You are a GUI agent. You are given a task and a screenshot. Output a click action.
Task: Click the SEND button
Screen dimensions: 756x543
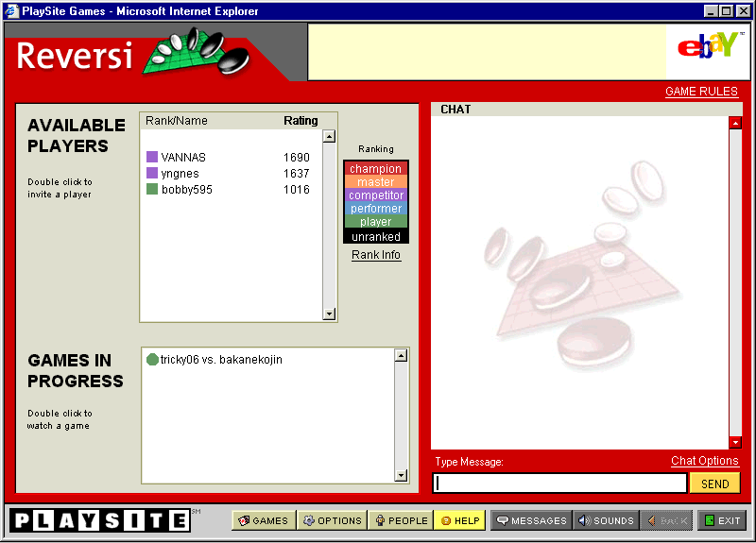click(715, 484)
